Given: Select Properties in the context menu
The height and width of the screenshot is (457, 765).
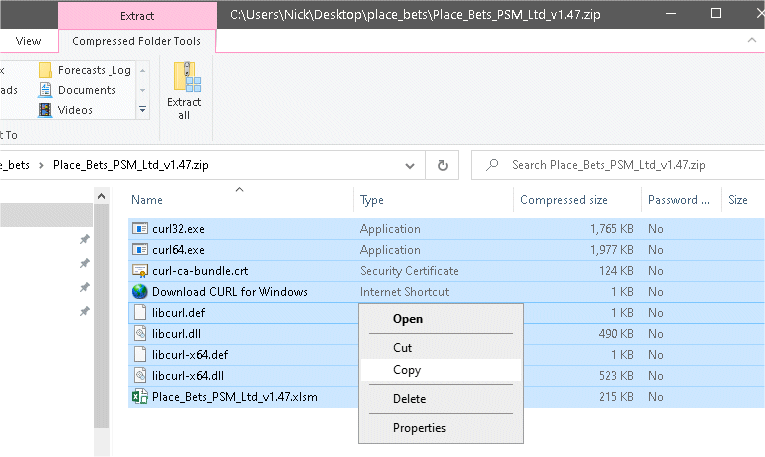Looking at the screenshot, I should tap(419, 428).
